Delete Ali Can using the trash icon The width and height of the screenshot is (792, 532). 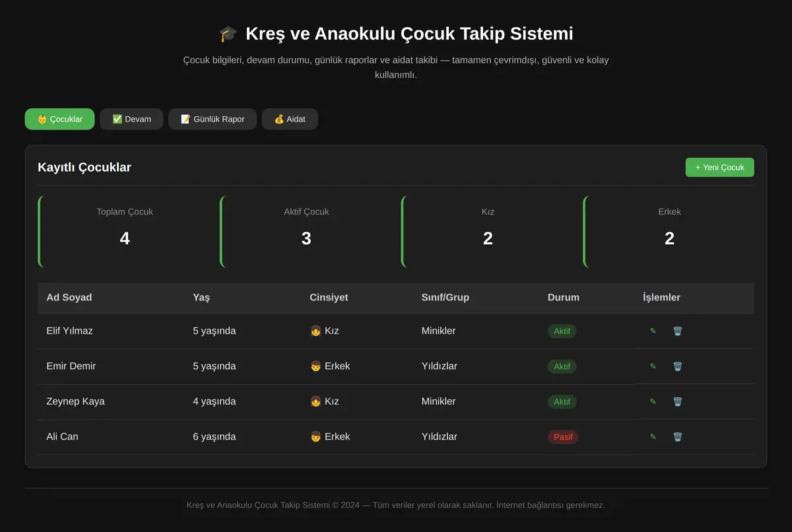point(677,437)
